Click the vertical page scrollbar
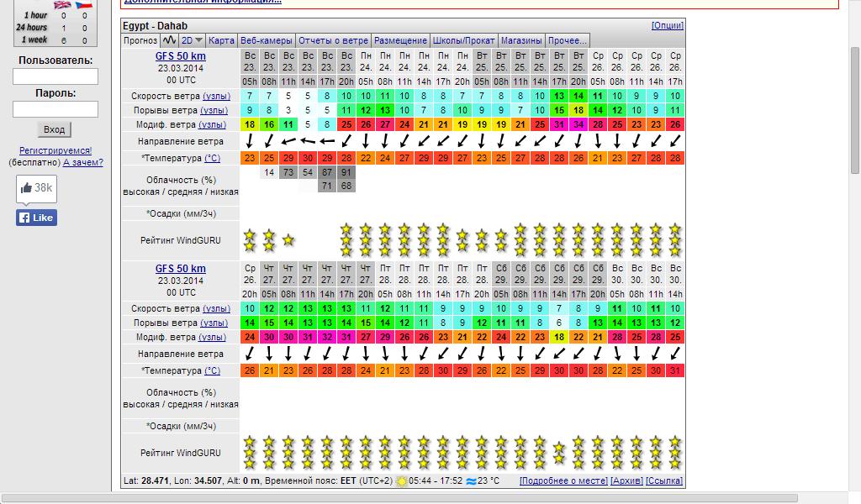The width and height of the screenshot is (861, 504). click(x=855, y=110)
